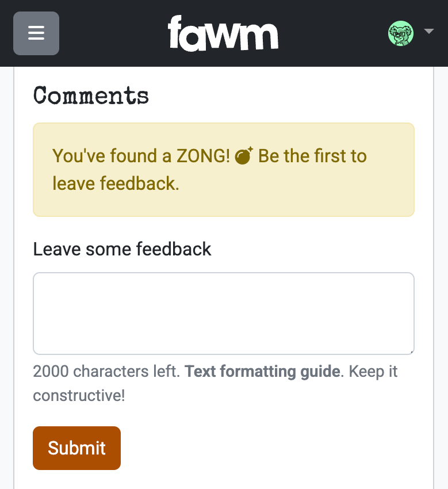
Task: Click the fawm logo
Action: pos(223,33)
